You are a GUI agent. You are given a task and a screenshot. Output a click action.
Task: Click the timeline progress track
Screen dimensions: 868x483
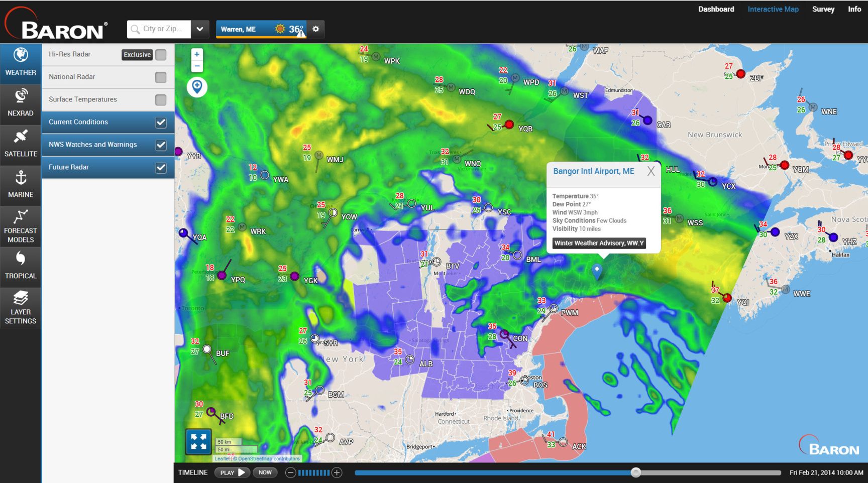tap(568, 472)
